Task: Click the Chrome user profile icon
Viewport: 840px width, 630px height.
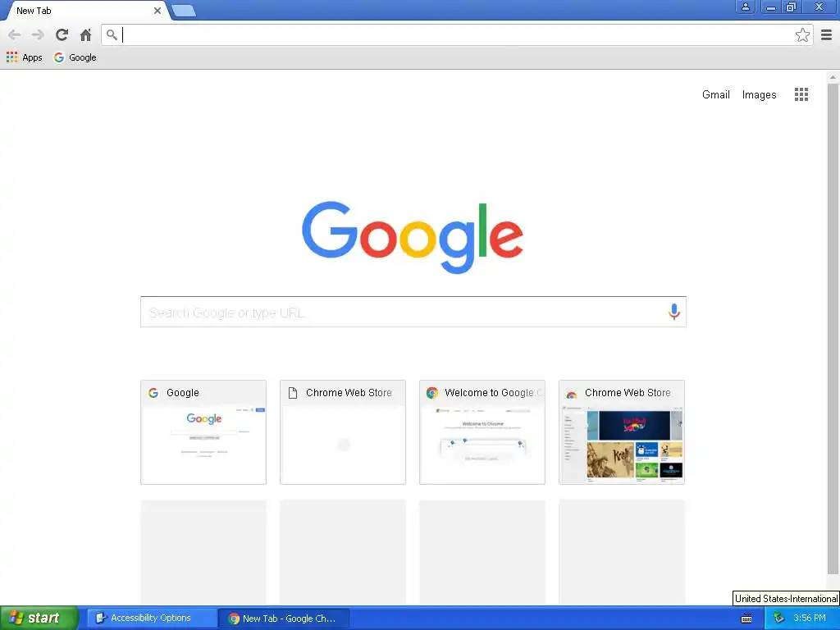Action: tap(745, 7)
